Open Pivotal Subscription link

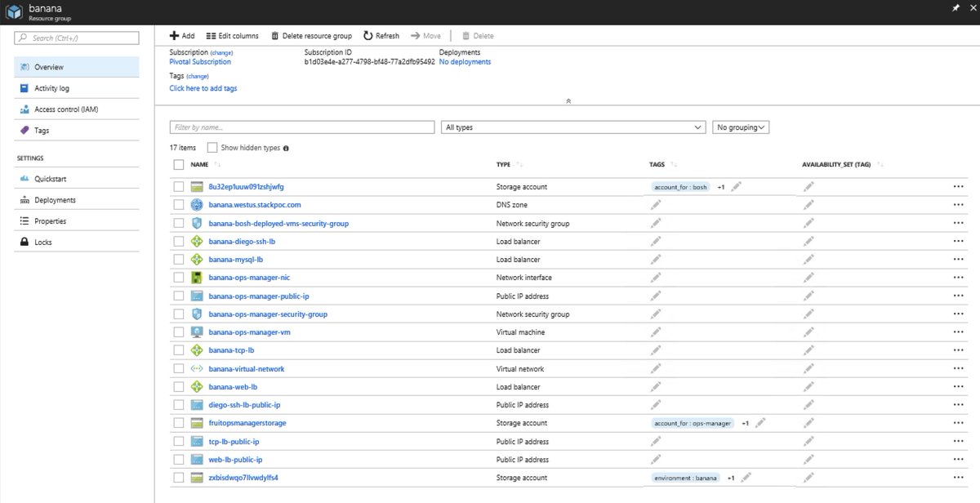tap(200, 62)
